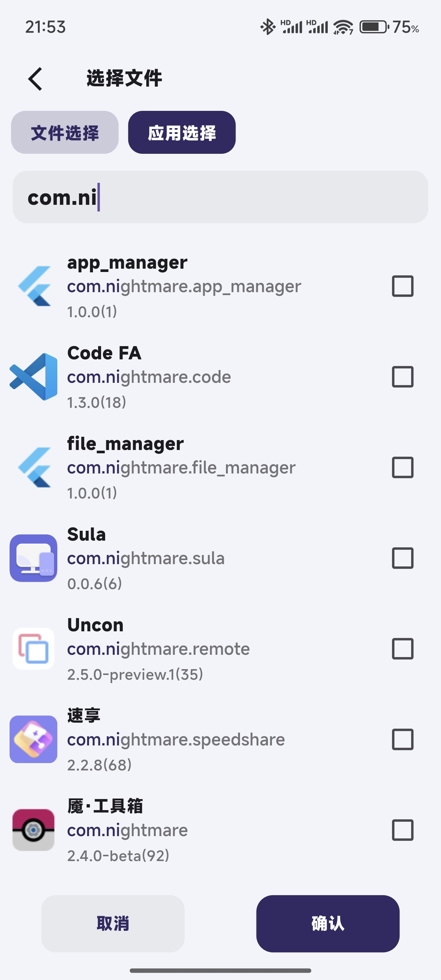
Task: Select the 应用选择 tab
Action: (x=182, y=133)
